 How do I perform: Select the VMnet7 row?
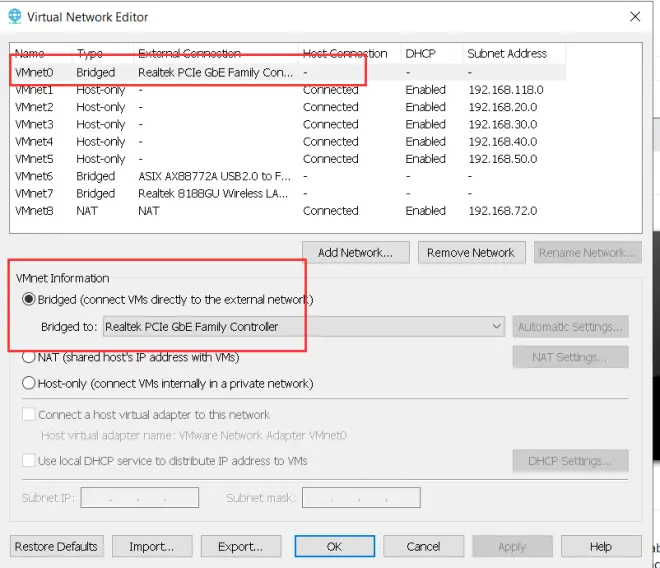pyautogui.click(x=287, y=193)
